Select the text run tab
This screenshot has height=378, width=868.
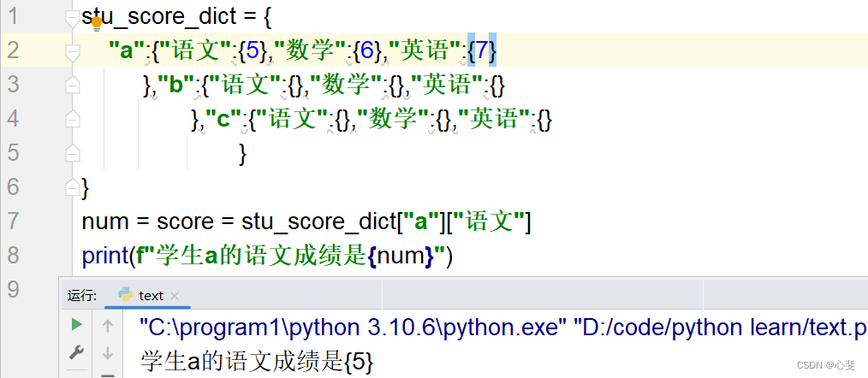(148, 296)
